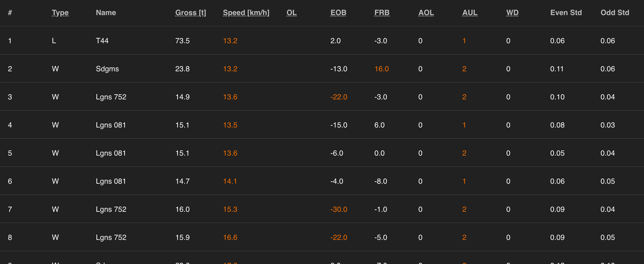Click the FRB column header
Image resolution: width=644 pixels, height=264 pixels.
382,13
